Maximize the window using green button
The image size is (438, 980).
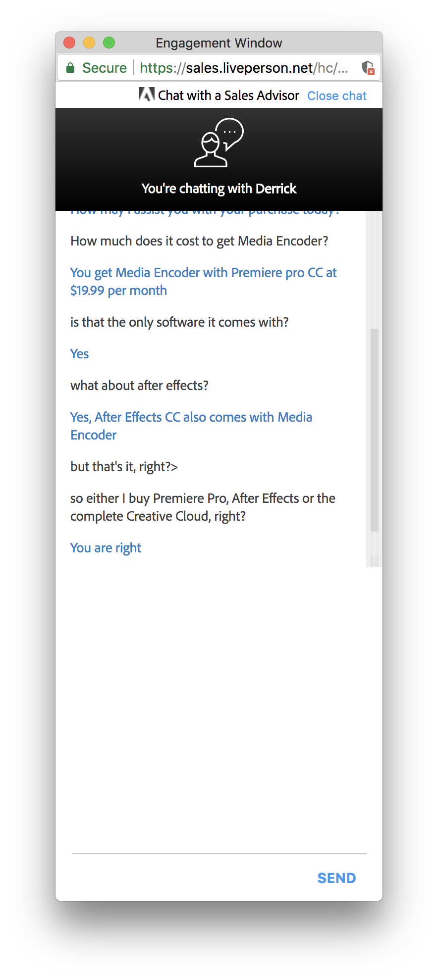tap(109, 43)
